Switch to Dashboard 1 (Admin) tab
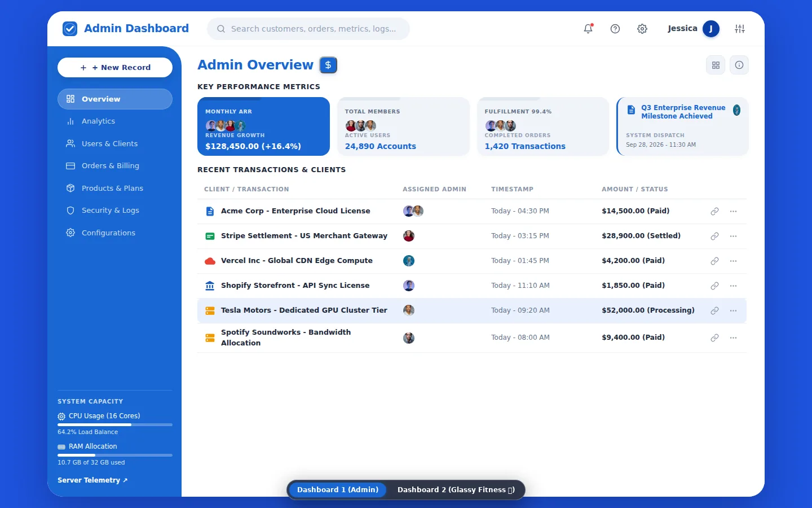 pos(338,489)
